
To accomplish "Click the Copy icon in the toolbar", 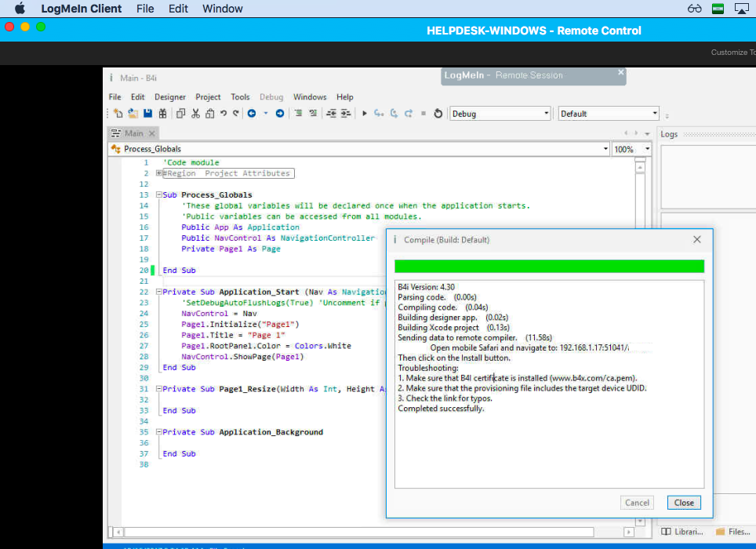I will tap(181, 114).
